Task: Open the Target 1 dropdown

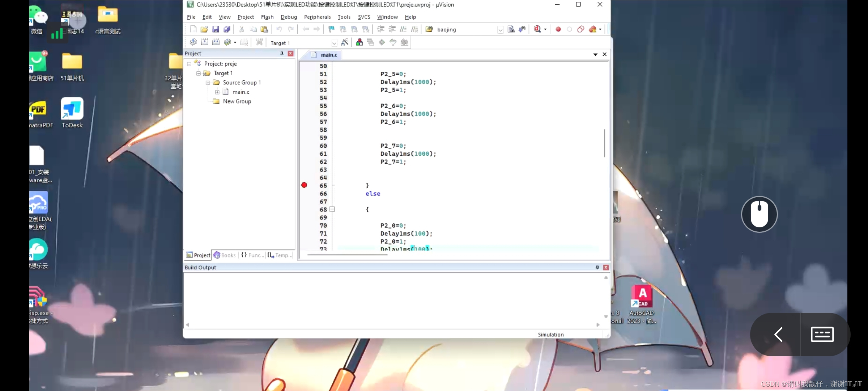Action: [334, 43]
